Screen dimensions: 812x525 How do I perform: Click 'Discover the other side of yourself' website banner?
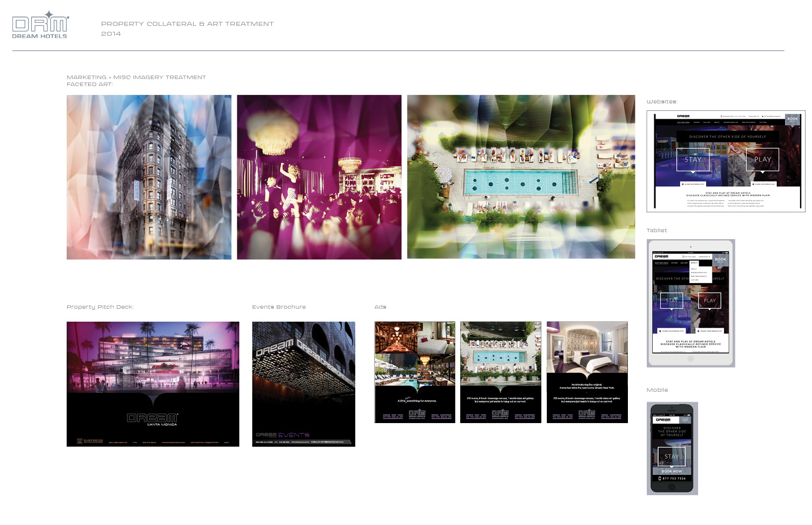tap(727, 137)
